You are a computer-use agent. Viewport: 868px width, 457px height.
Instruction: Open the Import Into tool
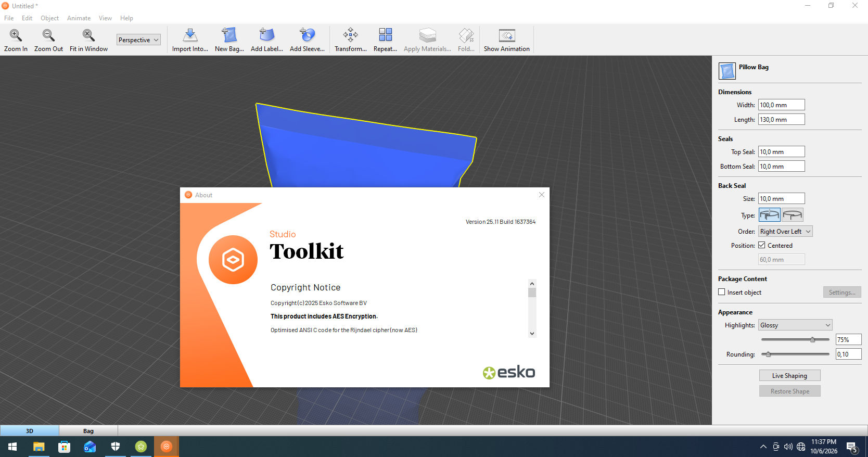pos(190,41)
